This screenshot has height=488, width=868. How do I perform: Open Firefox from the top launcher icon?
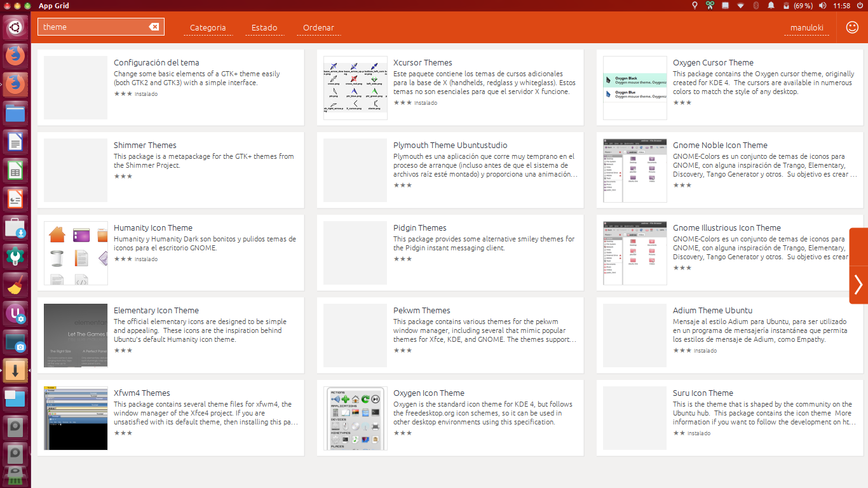click(15, 55)
